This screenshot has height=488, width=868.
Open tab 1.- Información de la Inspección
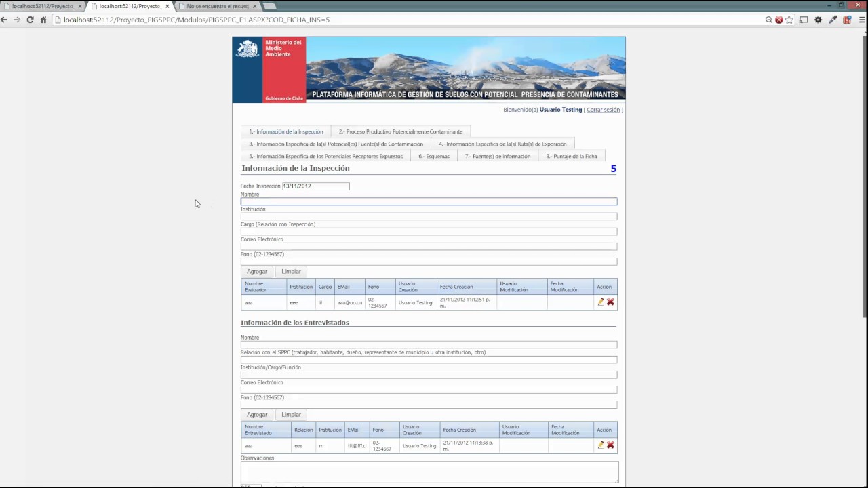click(x=285, y=131)
